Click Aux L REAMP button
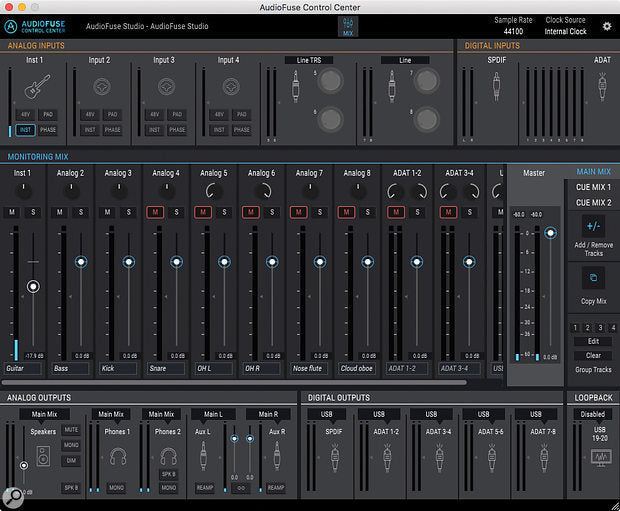This screenshot has width=620, height=511. (205, 488)
